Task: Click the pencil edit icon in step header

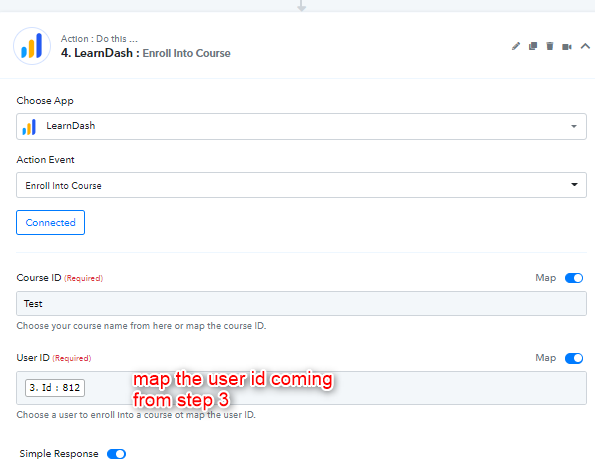Action: (516, 46)
